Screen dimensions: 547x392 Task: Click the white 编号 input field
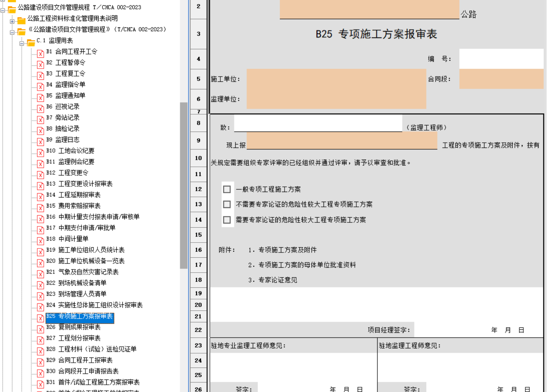(501, 59)
